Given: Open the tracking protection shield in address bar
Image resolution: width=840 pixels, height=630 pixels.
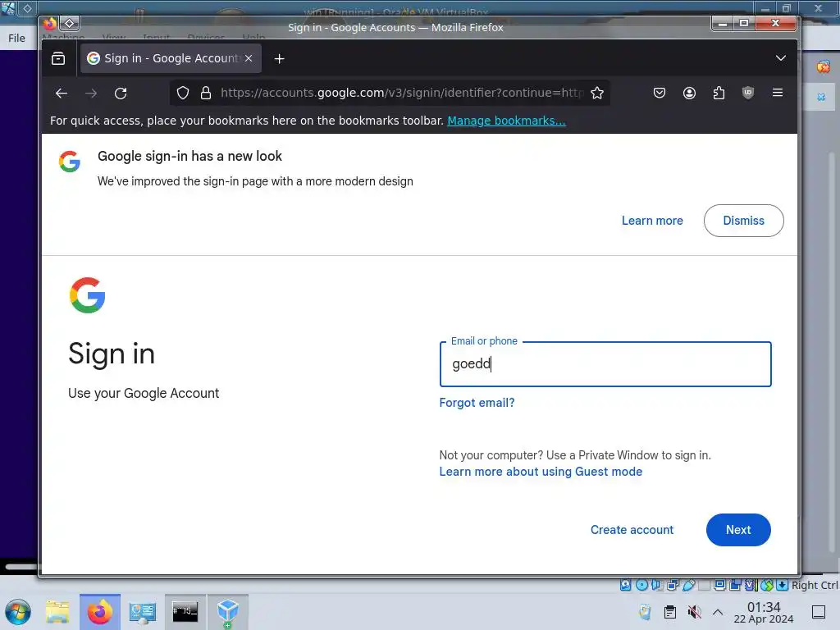Looking at the screenshot, I should click(183, 94).
